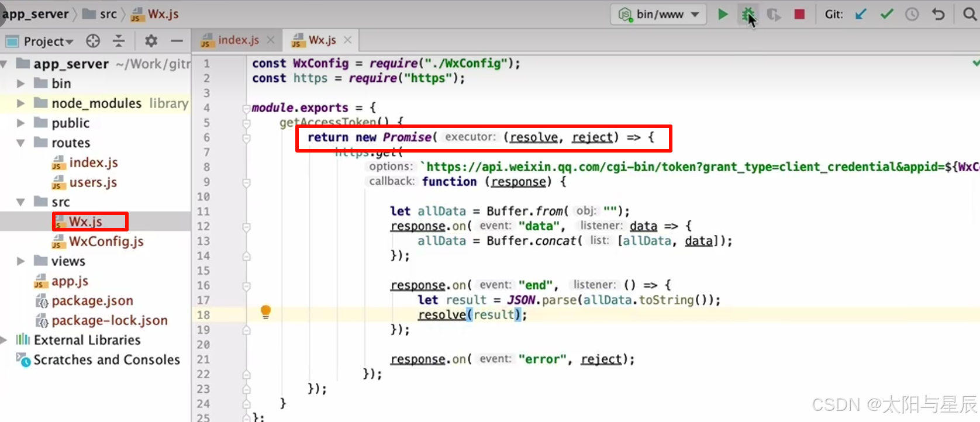This screenshot has width=980, height=422.
Task: Select the node_modules folder label
Action: click(96, 103)
